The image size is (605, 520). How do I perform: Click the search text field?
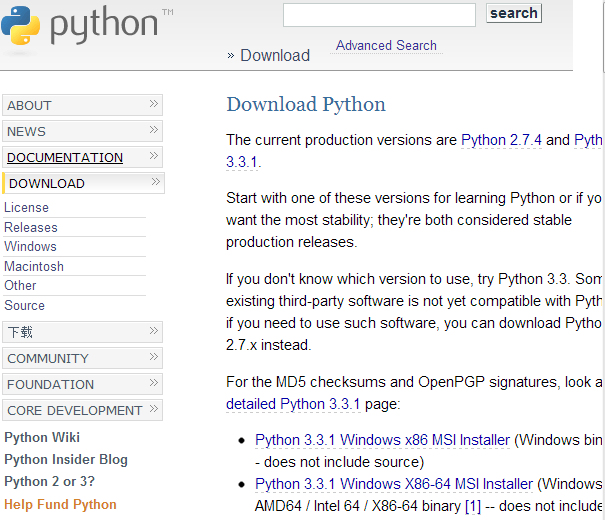click(x=379, y=15)
